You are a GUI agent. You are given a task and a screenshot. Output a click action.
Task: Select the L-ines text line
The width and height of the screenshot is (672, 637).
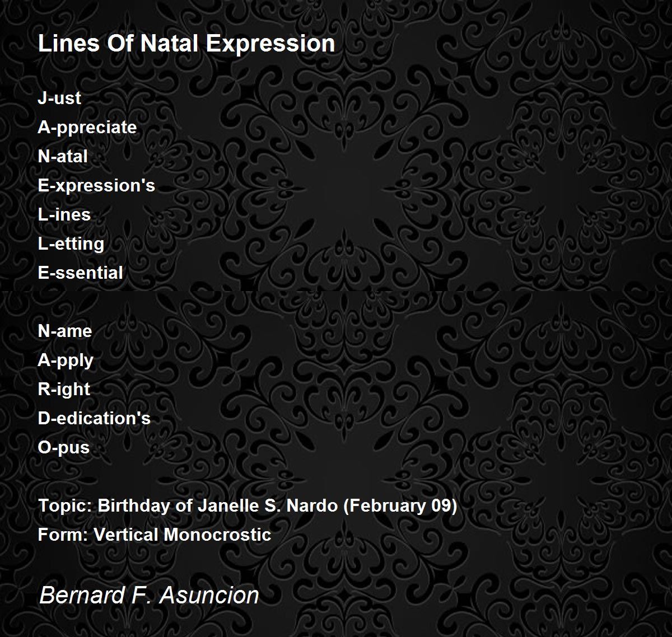click(x=64, y=214)
